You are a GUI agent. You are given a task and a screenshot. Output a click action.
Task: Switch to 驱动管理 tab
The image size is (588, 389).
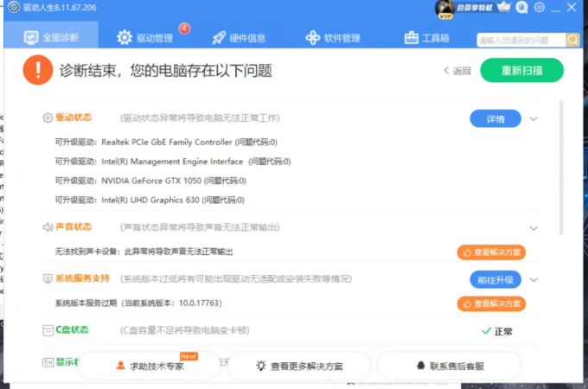(144, 38)
